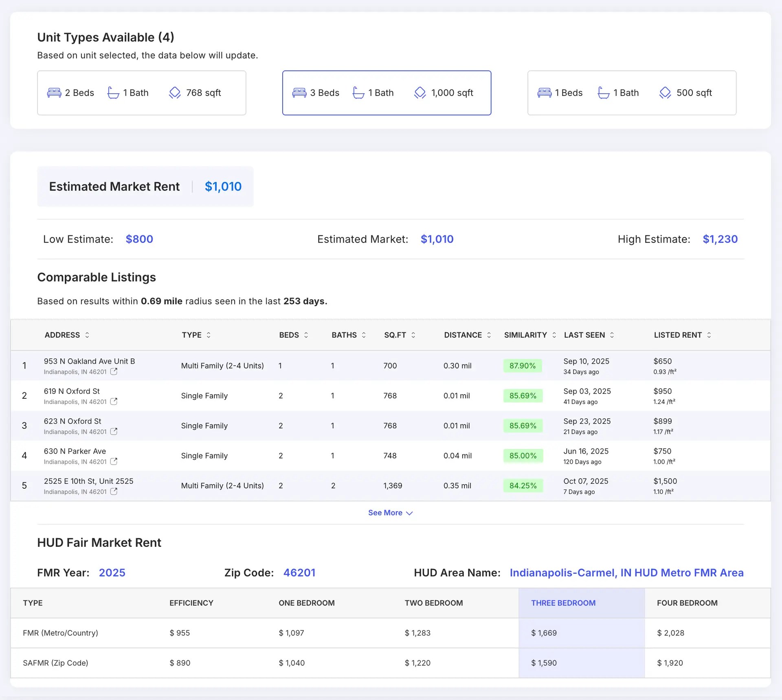Open external link for 630 N Parker Ave
Image resolution: width=782 pixels, height=700 pixels.
coord(114,461)
